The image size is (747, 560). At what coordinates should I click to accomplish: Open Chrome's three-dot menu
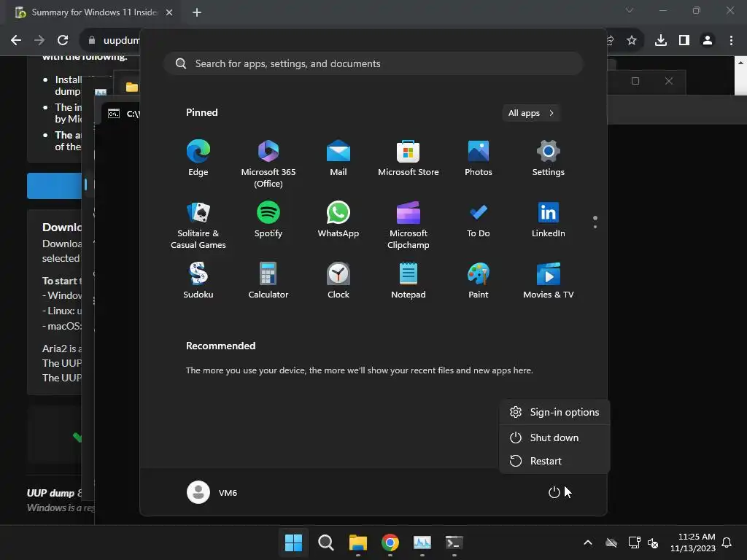pos(731,41)
